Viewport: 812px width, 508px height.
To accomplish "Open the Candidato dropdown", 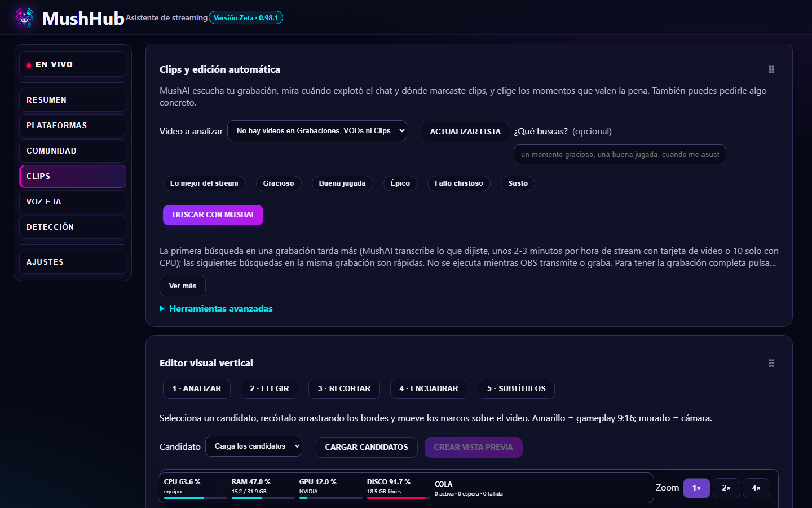I will coord(254,446).
